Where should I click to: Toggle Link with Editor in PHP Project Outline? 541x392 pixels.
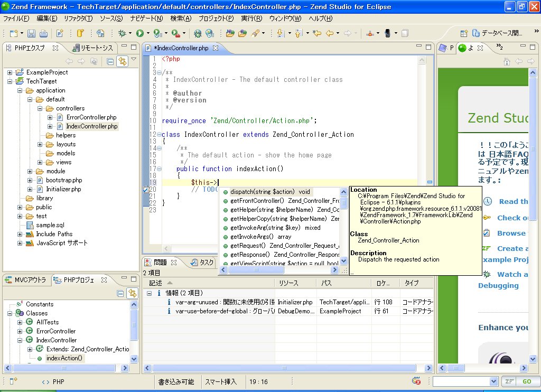133,294
